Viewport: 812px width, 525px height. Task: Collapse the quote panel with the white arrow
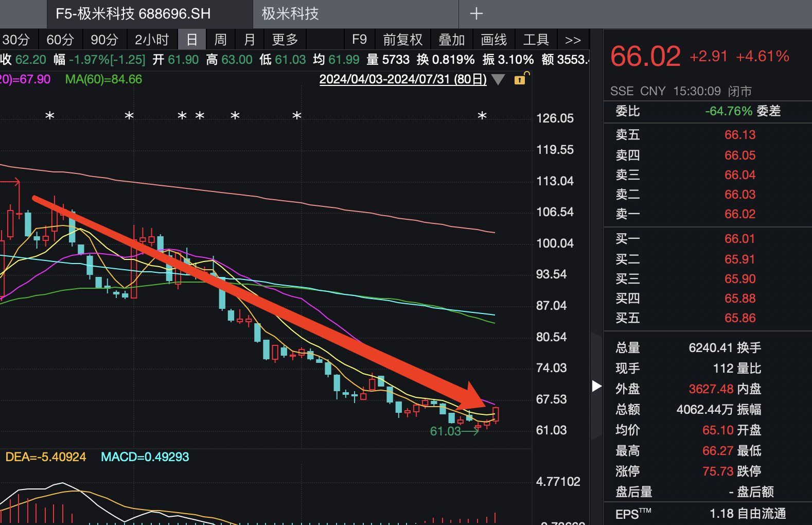click(596, 386)
